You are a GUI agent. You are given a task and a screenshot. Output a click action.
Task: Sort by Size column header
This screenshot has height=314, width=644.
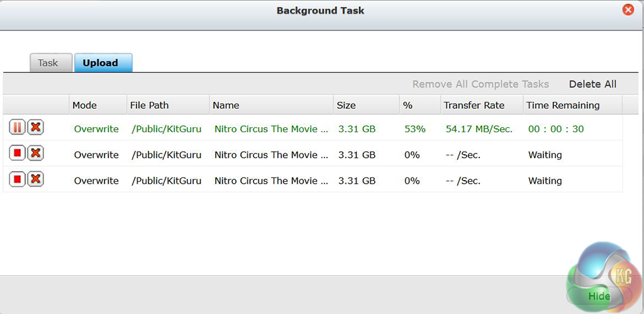(346, 105)
